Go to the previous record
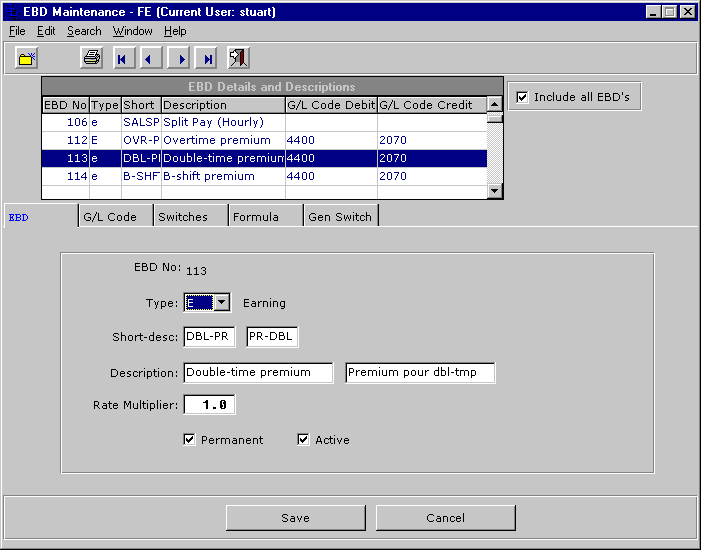 click(x=150, y=58)
